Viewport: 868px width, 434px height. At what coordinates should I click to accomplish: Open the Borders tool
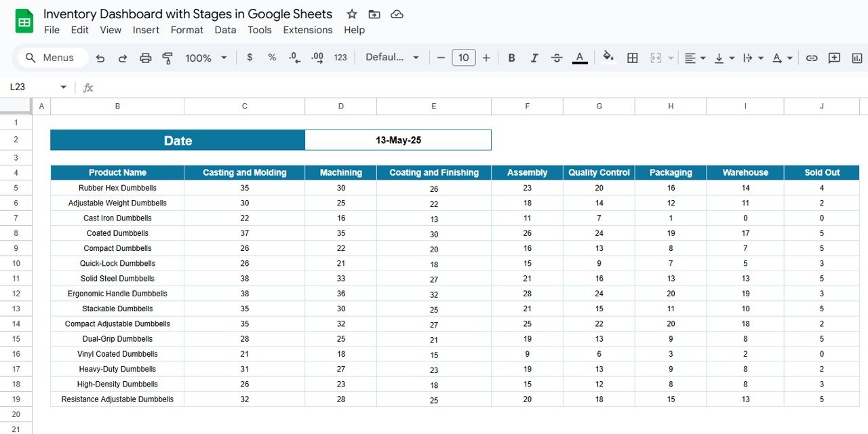(633, 58)
